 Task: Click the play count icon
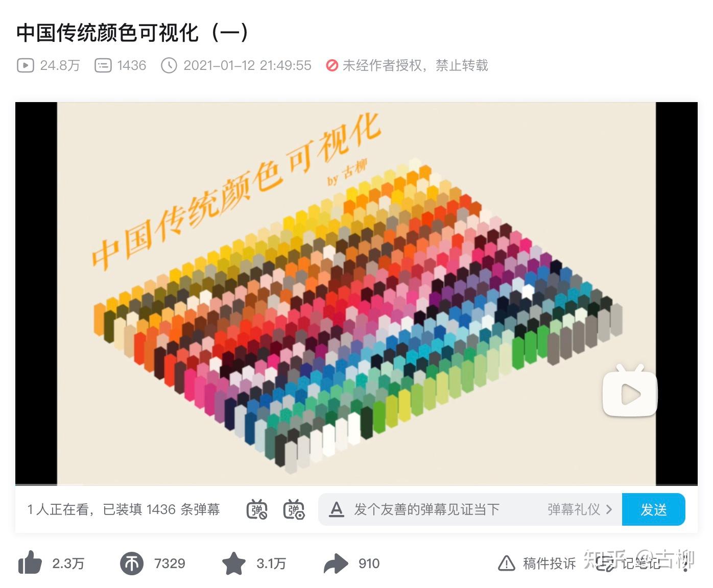point(26,65)
